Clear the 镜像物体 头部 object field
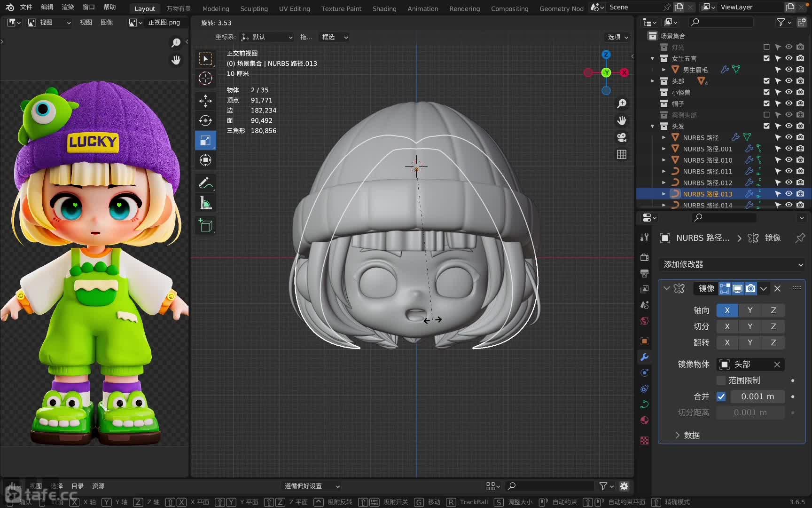 777,365
